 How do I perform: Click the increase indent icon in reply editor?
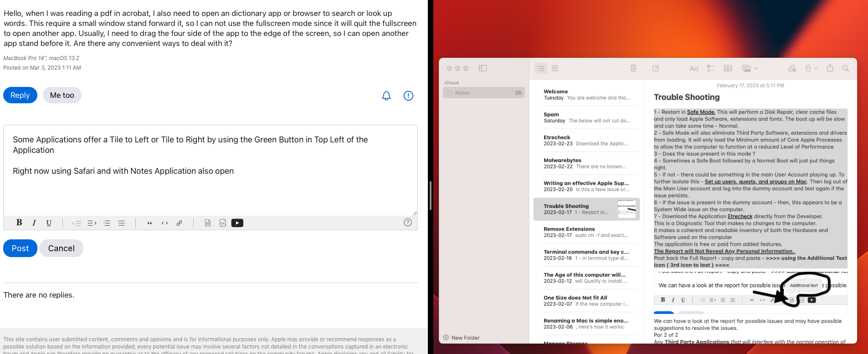click(92, 223)
